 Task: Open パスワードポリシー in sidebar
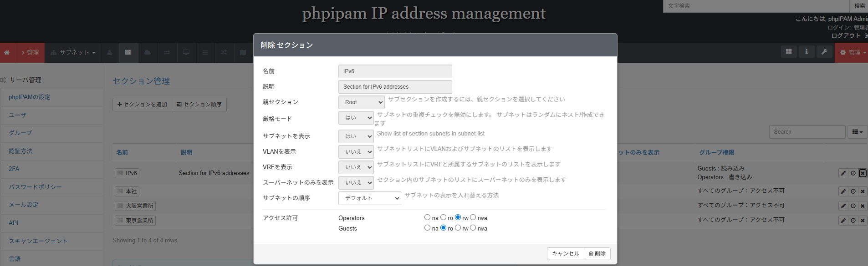coord(35,187)
